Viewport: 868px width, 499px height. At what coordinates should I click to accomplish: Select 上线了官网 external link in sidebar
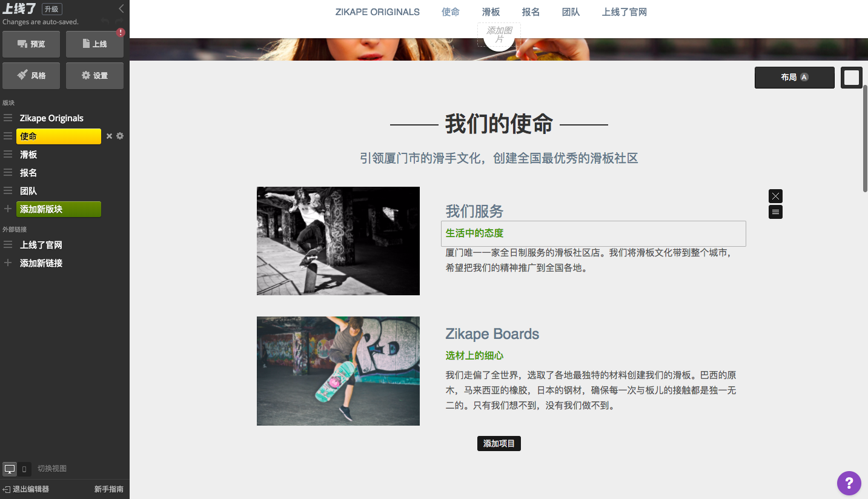click(x=41, y=245)
